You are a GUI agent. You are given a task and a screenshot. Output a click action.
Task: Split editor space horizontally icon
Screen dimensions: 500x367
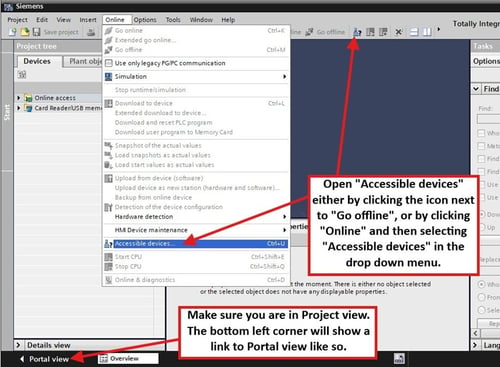(414, 32)
